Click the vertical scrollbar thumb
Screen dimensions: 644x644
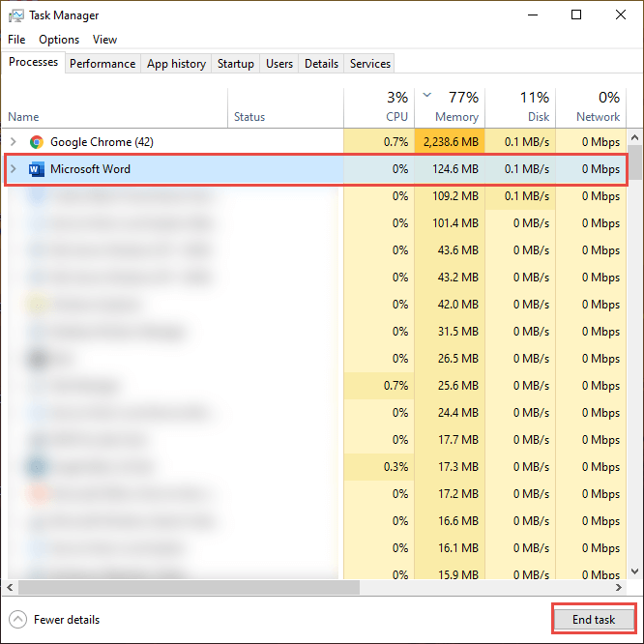pyautogui.click(x=635, y=162)
